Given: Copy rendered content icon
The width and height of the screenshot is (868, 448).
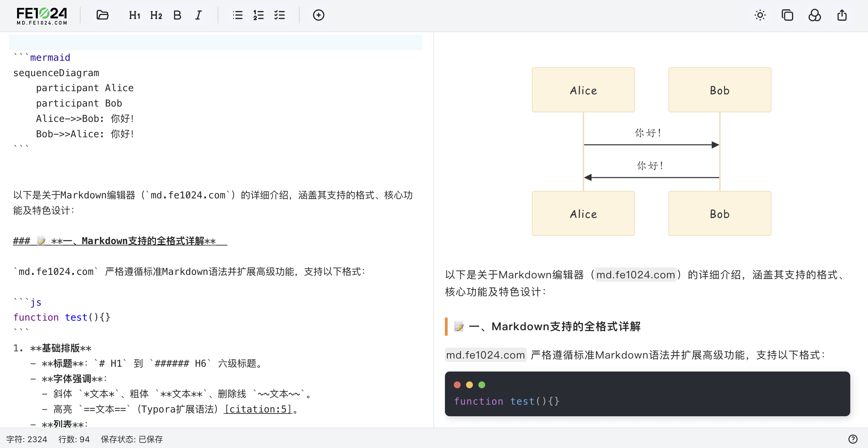Looking at the screenshot, I should click(x=787, y=15).
